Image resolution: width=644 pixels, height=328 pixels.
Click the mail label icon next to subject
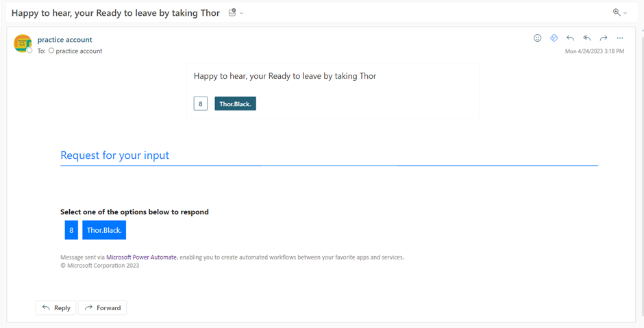click(232, 12)
